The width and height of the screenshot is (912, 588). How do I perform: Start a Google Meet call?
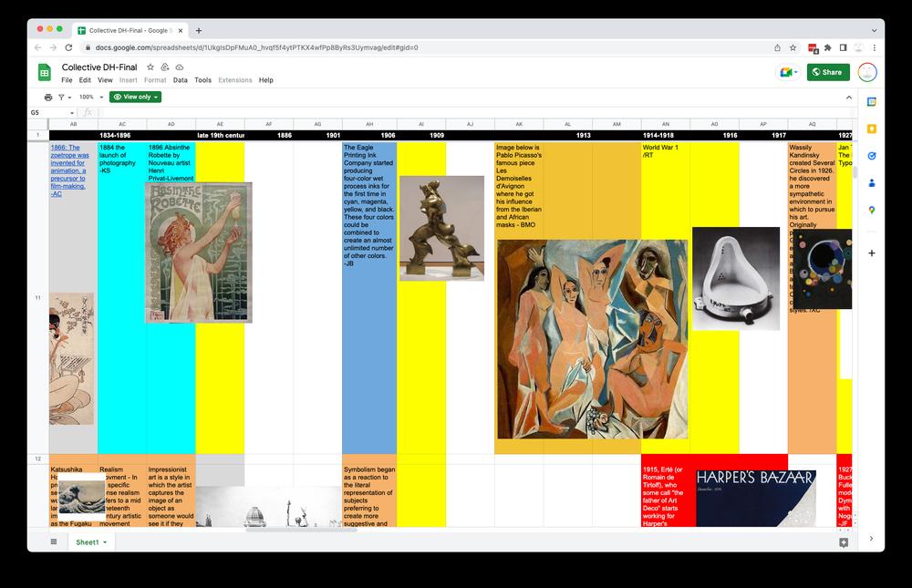coord(789,72)
